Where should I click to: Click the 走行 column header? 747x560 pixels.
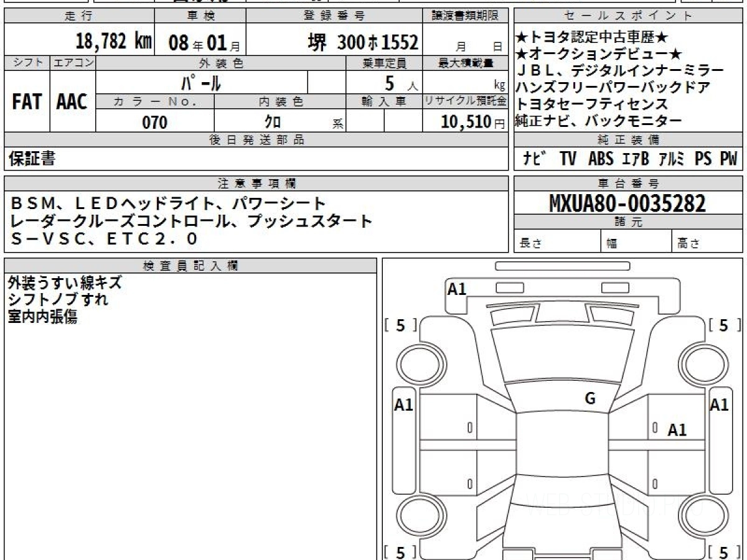coord(78,16)
